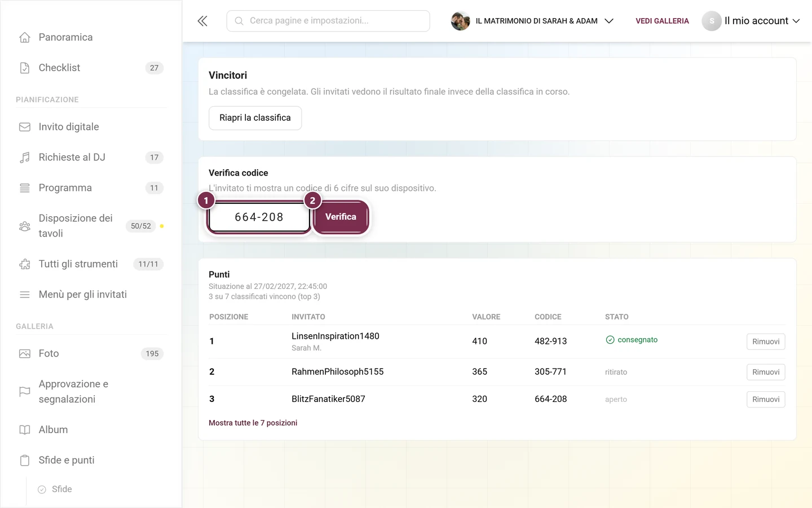Click Riapri la classifica button

pyautogui.click(x=255, y=118)
